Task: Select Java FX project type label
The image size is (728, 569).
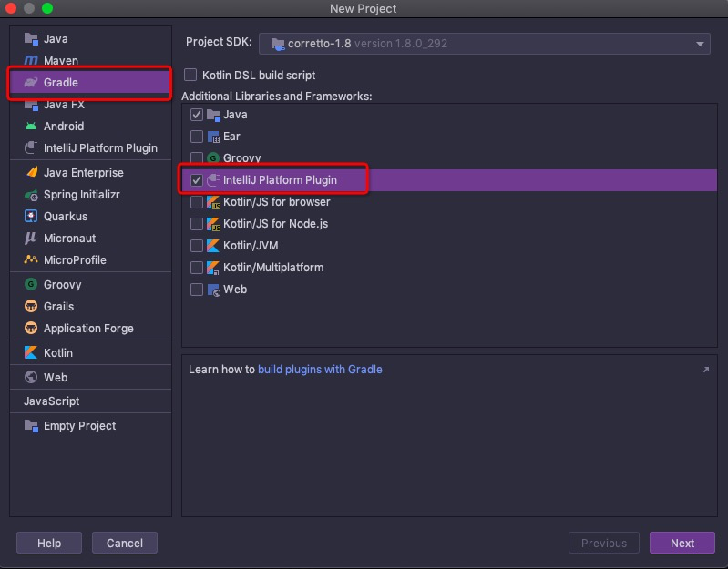Action: click(x=64, y=105)
